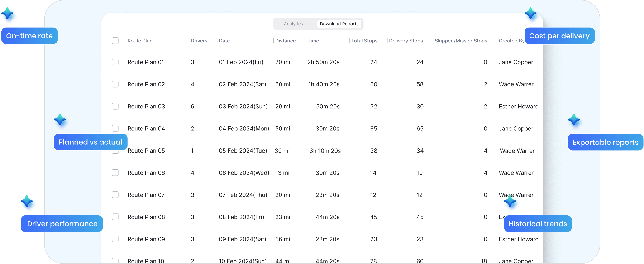Open the Download Reports tab
The width and height of the screenshot is (644, 264).
pyautogui.click(x=339, y=24)
